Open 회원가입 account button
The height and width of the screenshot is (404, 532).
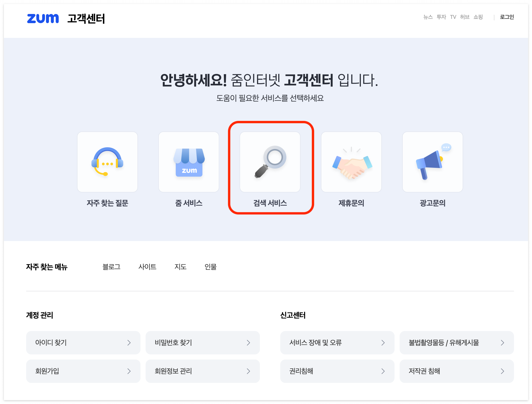[x=83, y=371]
